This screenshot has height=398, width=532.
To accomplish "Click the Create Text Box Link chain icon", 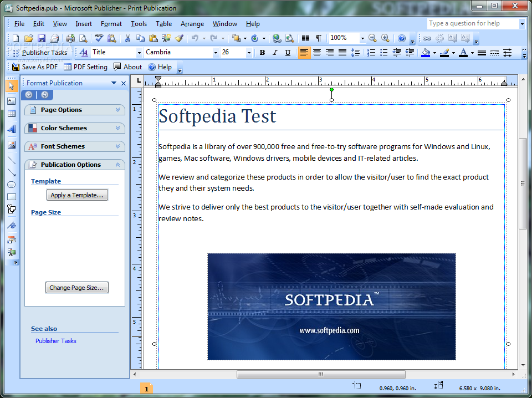I will (427, 38).
